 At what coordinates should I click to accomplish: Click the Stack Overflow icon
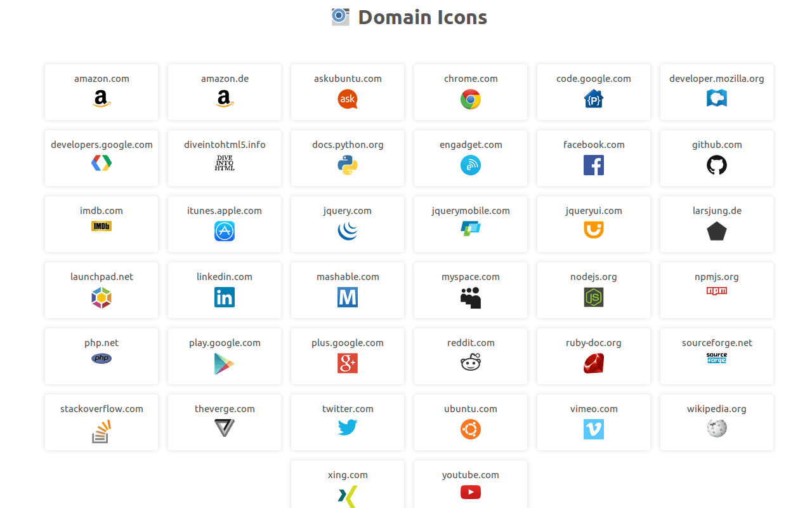(101, 431)
